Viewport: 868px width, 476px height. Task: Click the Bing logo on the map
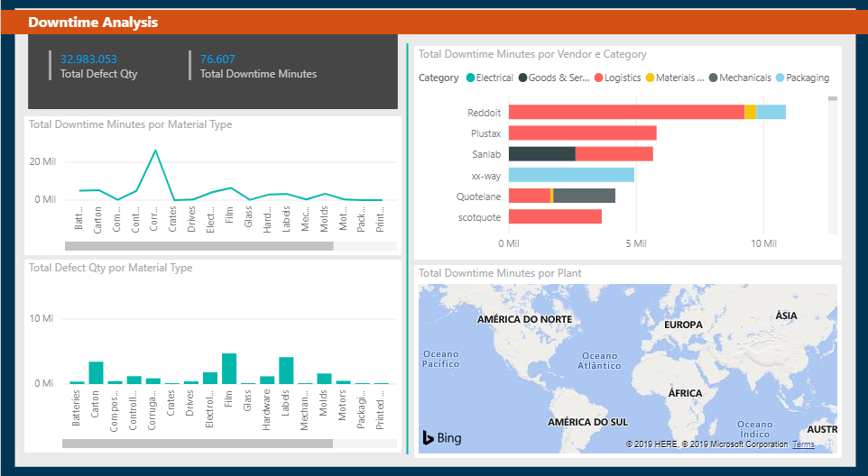(x=441, y=438)
